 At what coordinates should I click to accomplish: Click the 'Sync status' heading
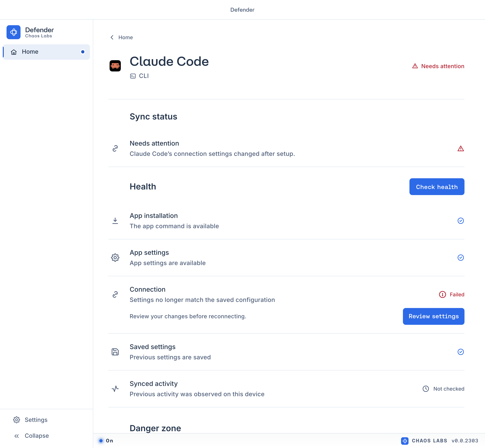[x=153, y=117]
